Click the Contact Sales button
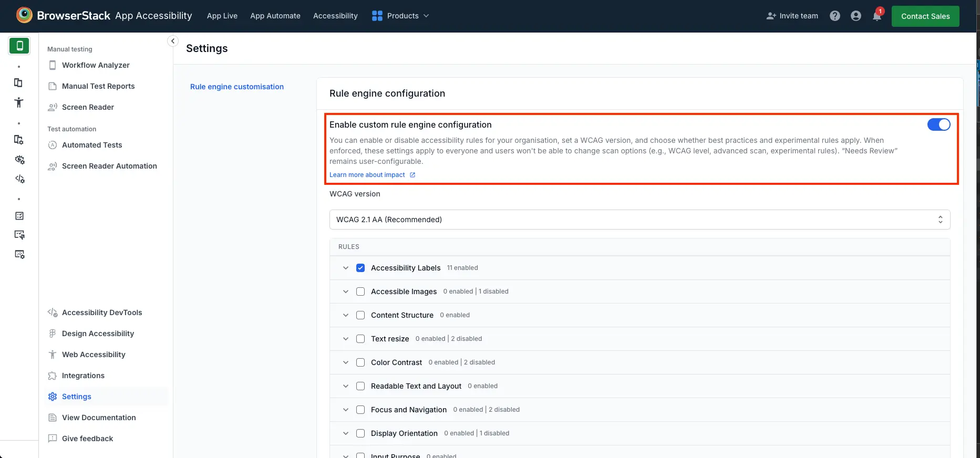 (925, 16)
